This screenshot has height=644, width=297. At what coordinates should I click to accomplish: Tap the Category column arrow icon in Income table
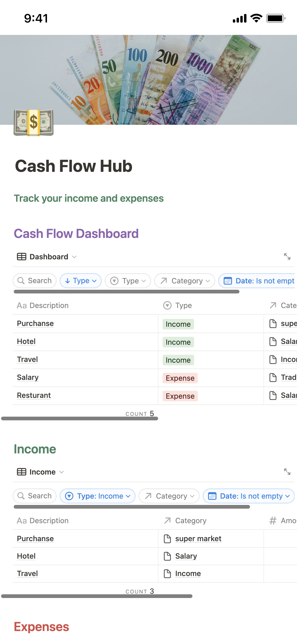[x=167, y=521]
